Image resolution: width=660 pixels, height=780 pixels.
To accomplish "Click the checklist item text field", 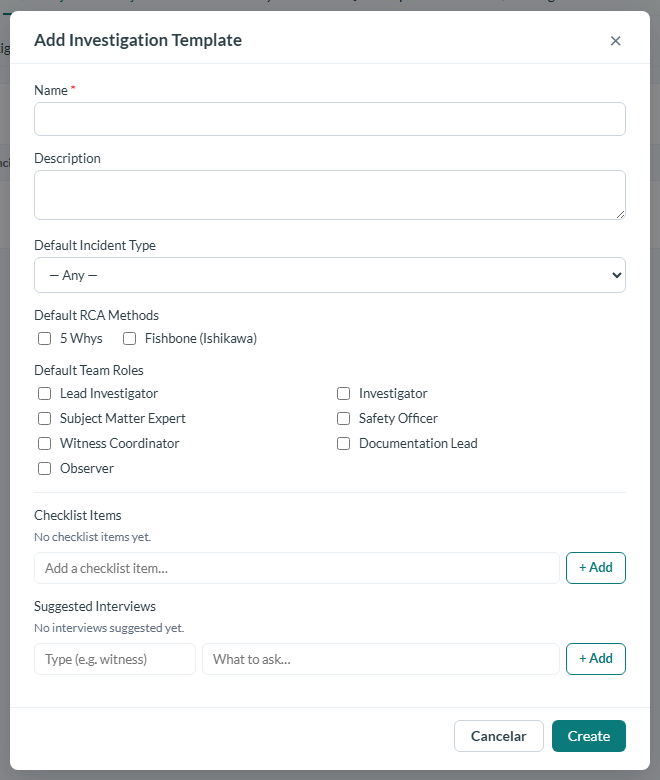I will coord(297,568).
